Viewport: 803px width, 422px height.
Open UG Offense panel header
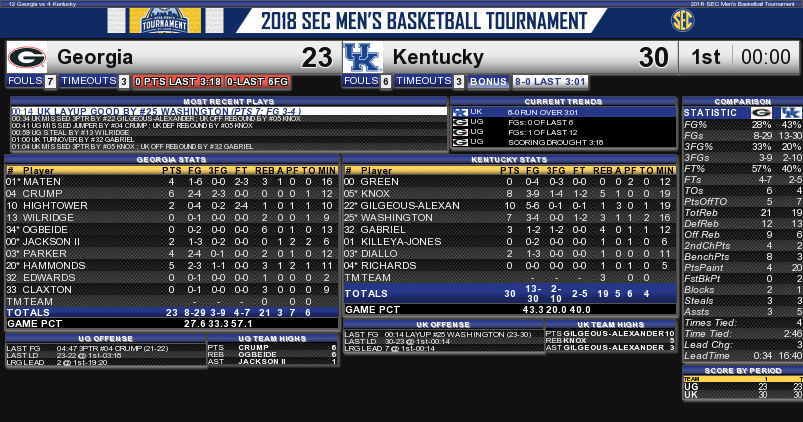[x=105, y=339]
